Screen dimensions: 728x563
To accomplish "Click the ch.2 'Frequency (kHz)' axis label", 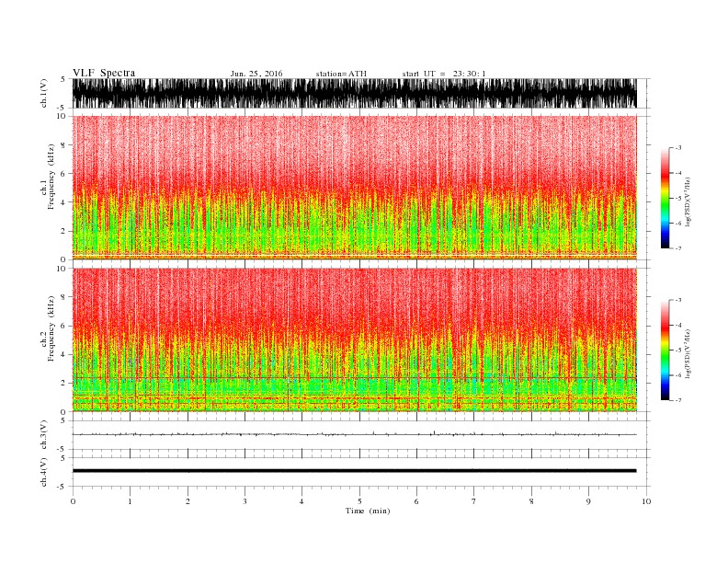I will pos(51,329).
